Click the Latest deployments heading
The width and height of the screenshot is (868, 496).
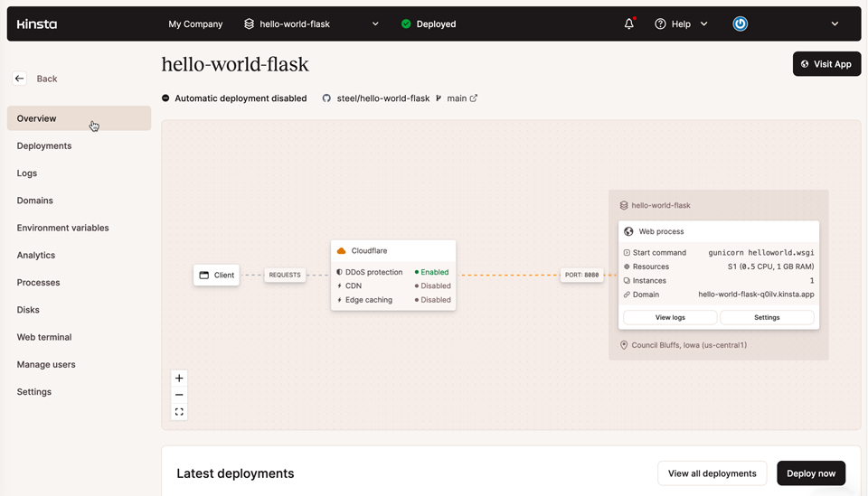pos(235,473)
